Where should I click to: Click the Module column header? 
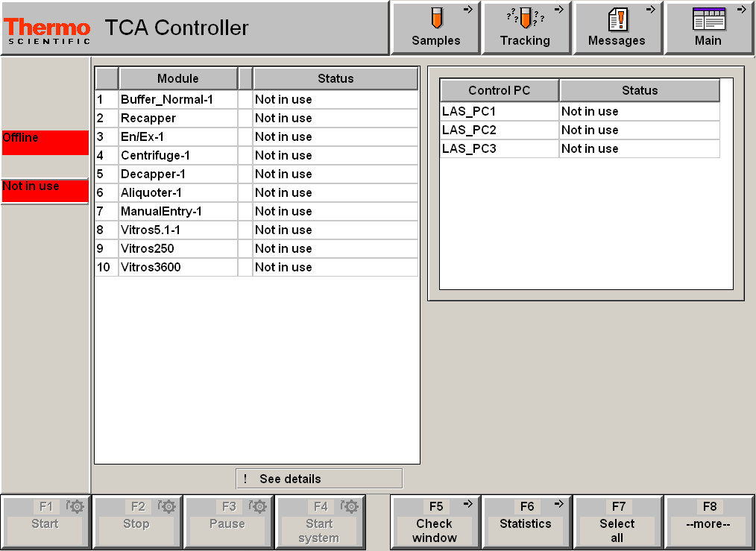coord(178,78)
